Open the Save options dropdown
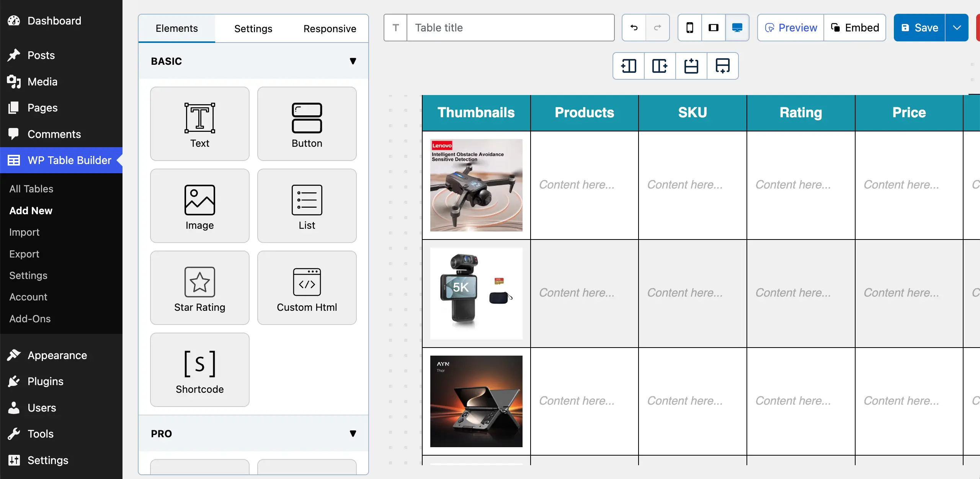The width and height of the screenshot is (980, 479). point(957,28)
